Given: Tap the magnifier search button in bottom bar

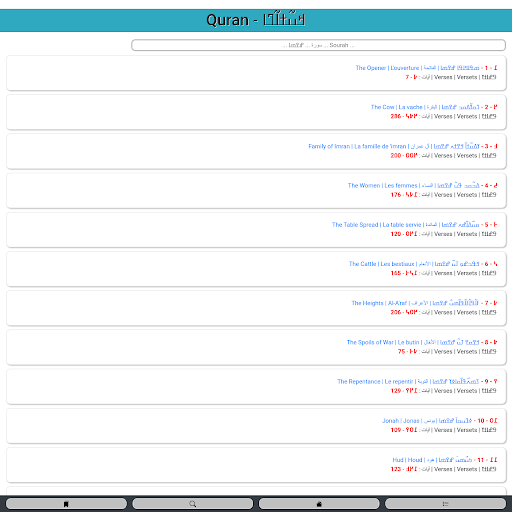Looking at the screenshot, I should coord(193,504).
